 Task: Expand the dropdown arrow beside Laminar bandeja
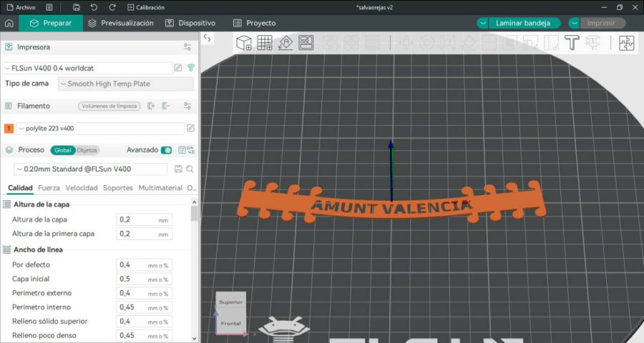coord(483,23)
